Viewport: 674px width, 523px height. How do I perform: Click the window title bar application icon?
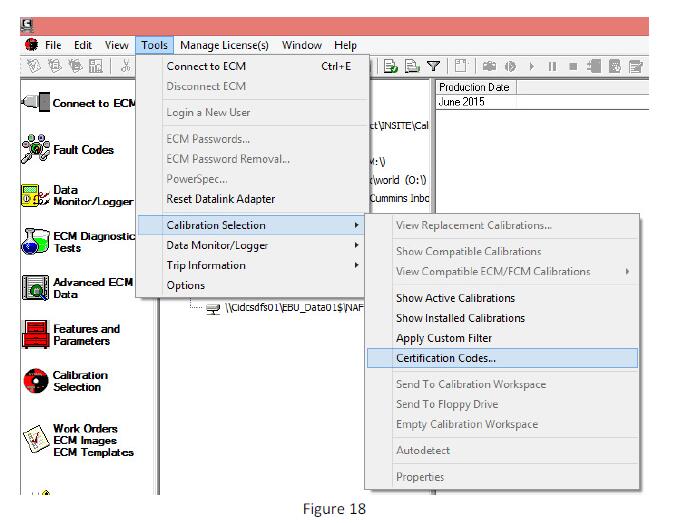[27, 25]
